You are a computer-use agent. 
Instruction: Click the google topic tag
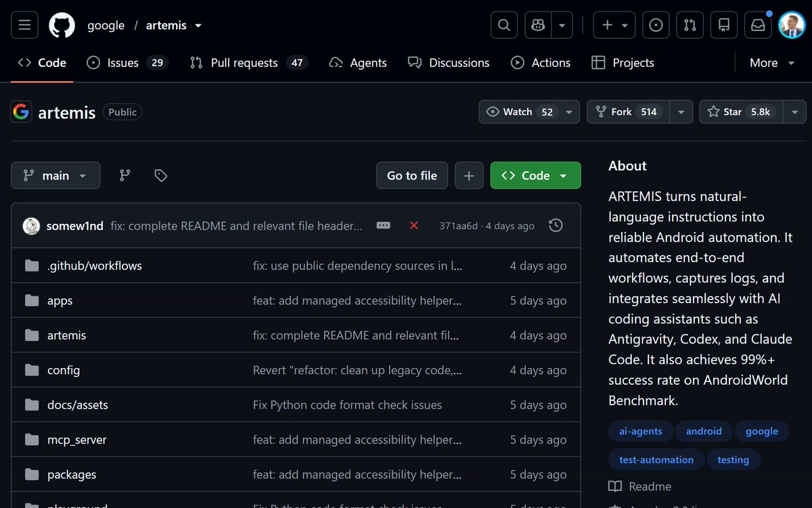click(762, 431)
